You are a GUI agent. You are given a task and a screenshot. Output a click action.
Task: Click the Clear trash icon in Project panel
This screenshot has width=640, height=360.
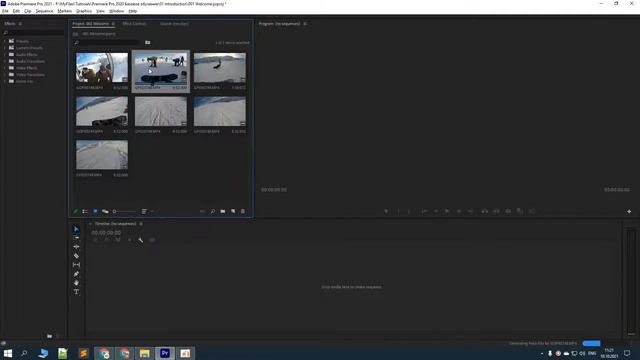point(243,211)
